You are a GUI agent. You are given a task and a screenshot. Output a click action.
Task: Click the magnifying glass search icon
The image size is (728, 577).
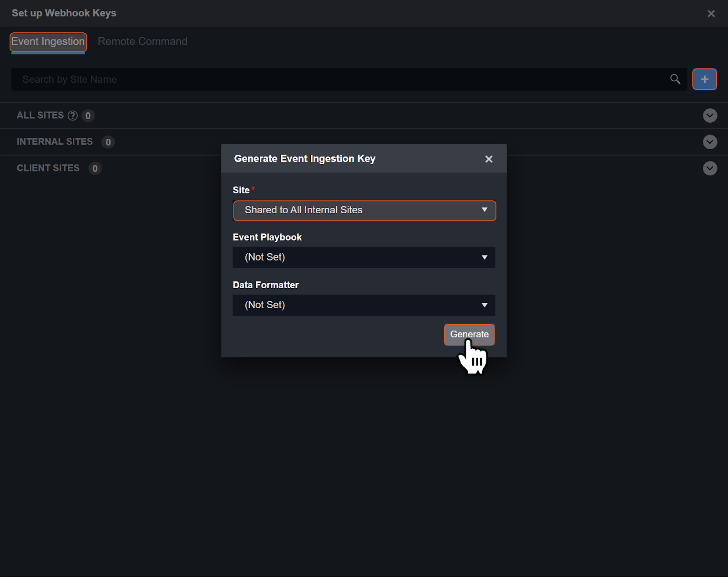(x=675, y=80)
